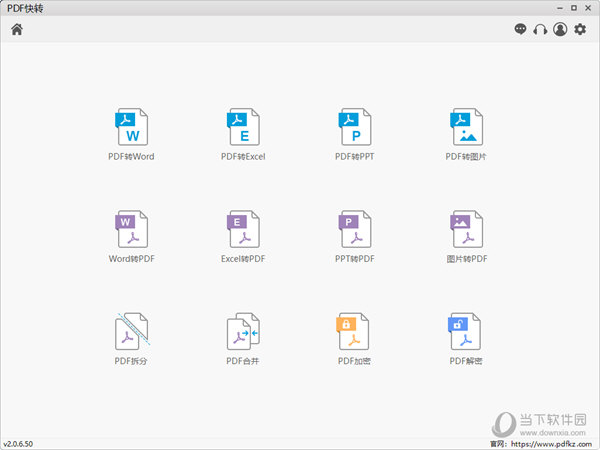Minimize the PDF快转 window
The image size is (600, 450).
point(560,8)
